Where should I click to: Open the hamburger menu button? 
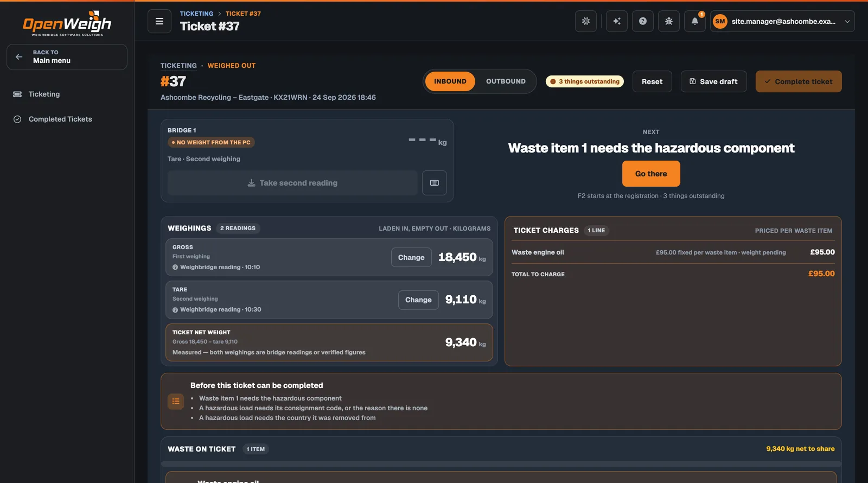pyautogui.click(x=159, y=21)
